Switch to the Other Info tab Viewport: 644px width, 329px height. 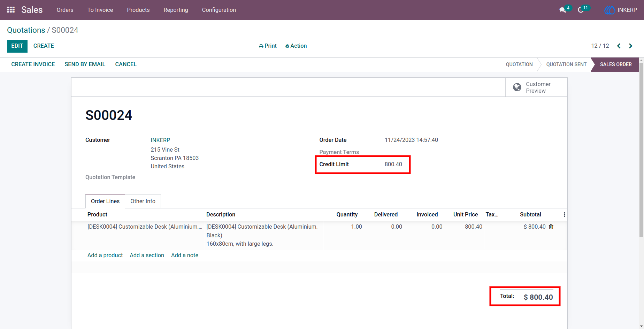pyautogui.click(x=143, y=201)
